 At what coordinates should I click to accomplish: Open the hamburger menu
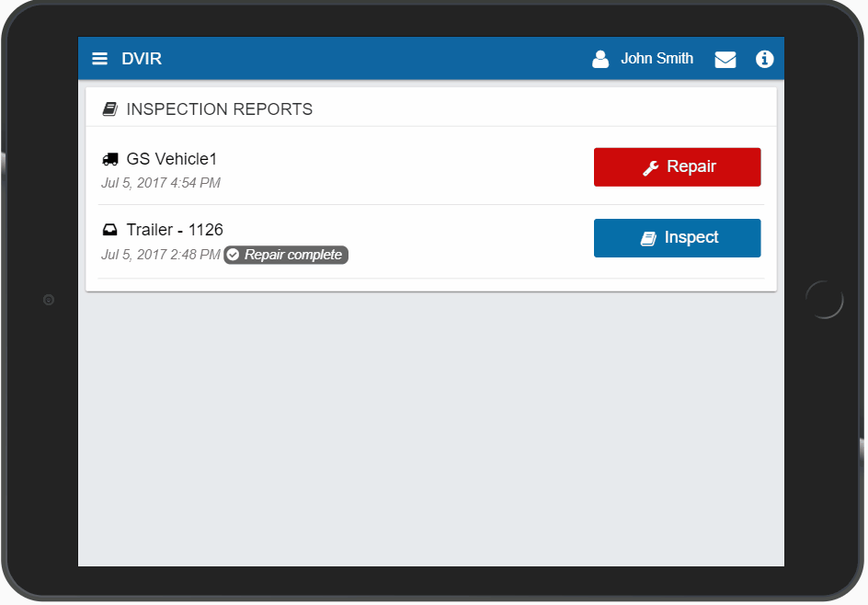click(x=99, y=59)
